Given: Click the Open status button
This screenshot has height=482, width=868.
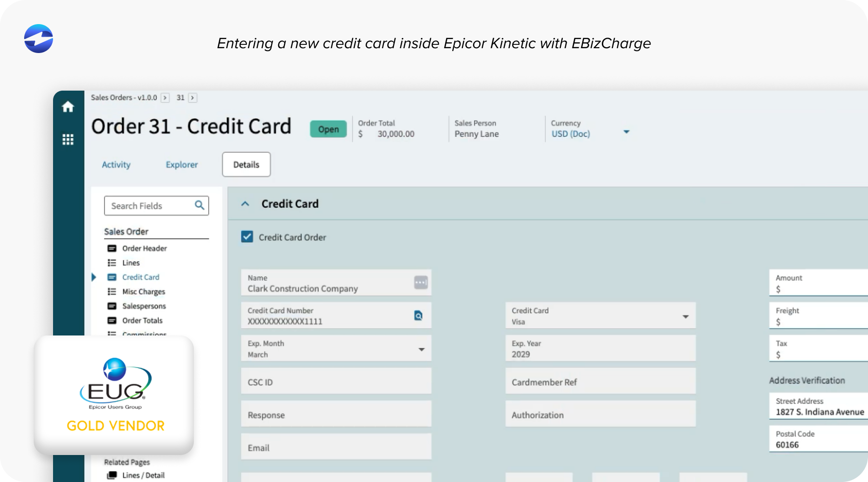Looking at the screenshot, I should [328, 128].
